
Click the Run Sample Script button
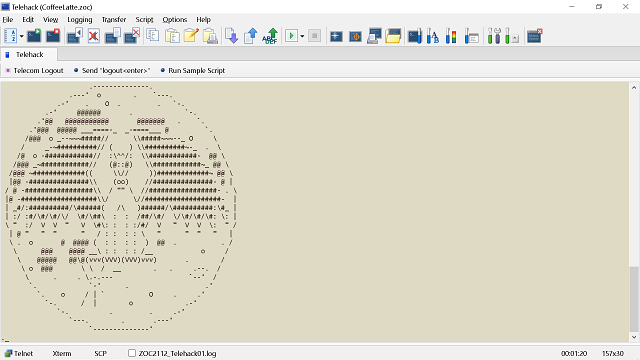(x=193, y=70)
